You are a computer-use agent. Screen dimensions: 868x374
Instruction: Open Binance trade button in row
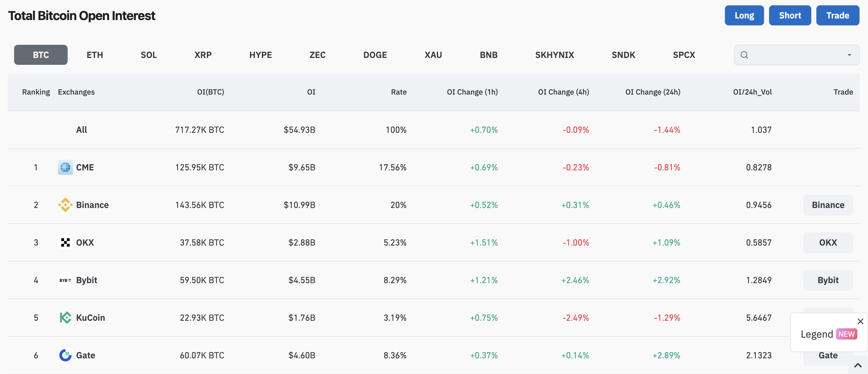pyautogui.click(x=828, y=205)
